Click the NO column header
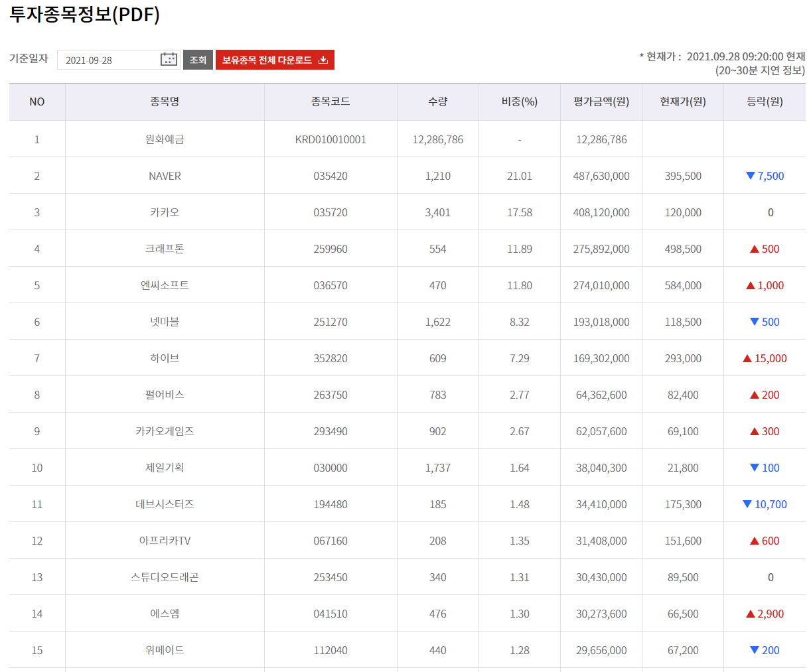 [37, 101]
